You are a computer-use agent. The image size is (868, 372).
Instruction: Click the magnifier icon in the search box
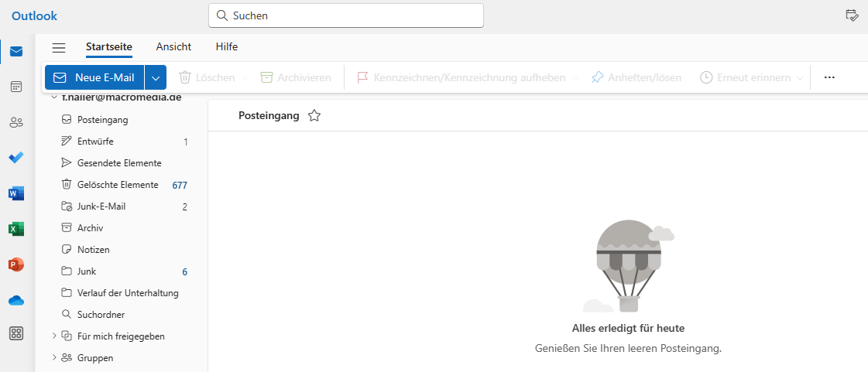[x=222, y=15]
